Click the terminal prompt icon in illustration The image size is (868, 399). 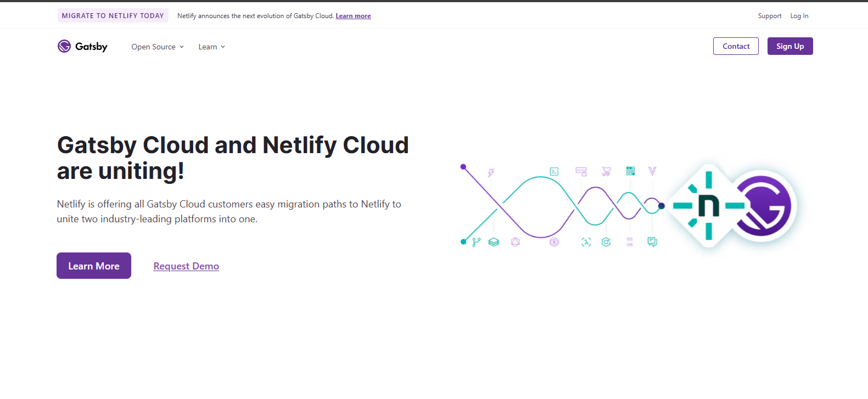554,171
